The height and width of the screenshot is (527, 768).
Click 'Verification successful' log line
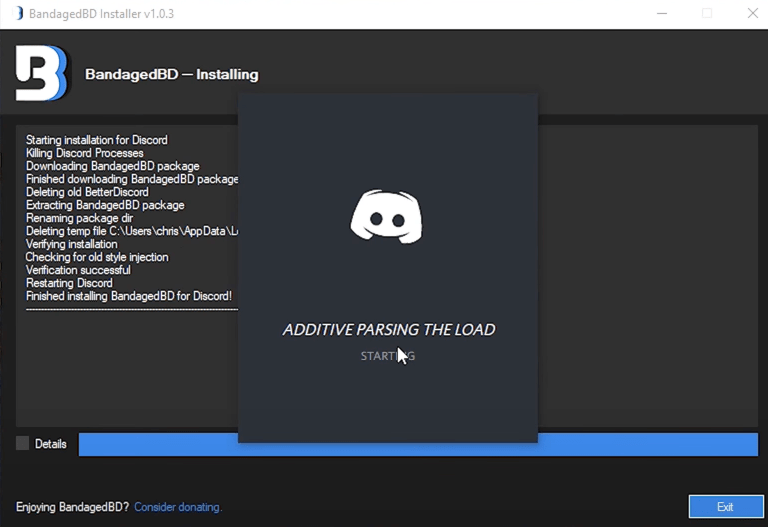click(78, 270)
